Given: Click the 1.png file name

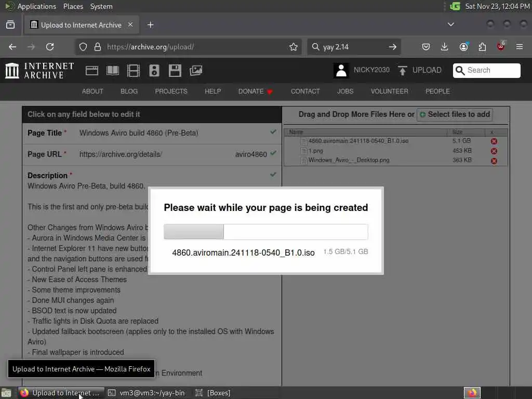Looking at the screenshot, I should [x=315, y=151].
